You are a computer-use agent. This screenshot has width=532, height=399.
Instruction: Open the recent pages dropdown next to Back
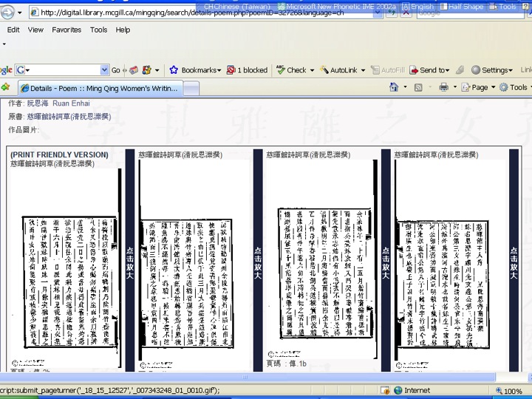[20, 13]
